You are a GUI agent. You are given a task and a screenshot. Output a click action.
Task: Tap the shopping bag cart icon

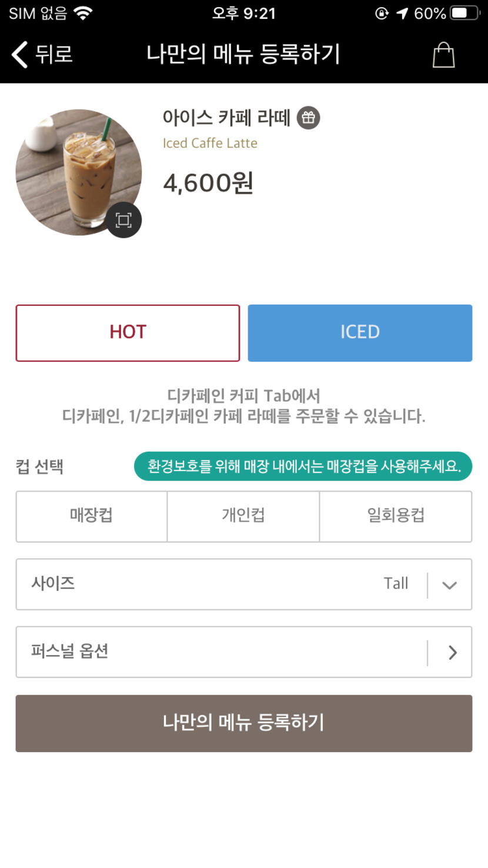[x=443, y=55]
